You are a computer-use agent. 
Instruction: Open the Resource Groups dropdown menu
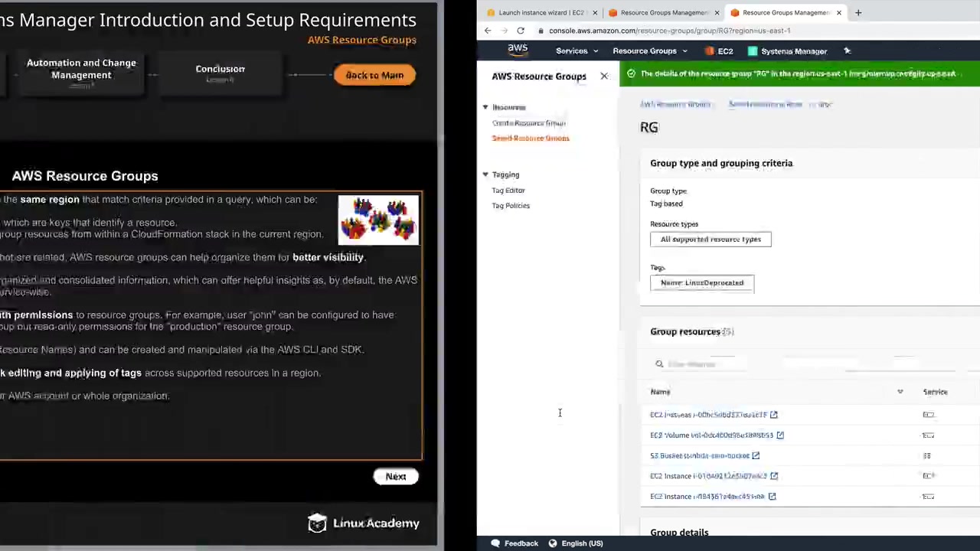tap(650, 51)
